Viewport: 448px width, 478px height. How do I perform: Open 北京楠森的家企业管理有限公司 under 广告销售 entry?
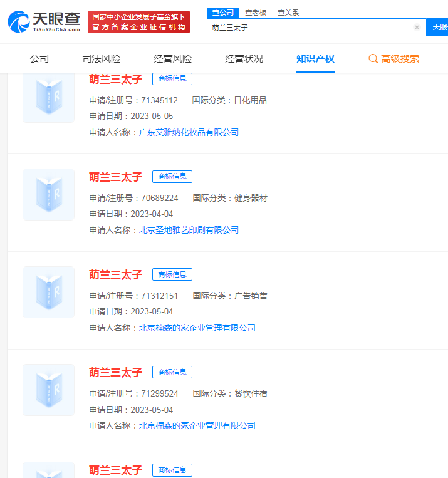point(197,328)
